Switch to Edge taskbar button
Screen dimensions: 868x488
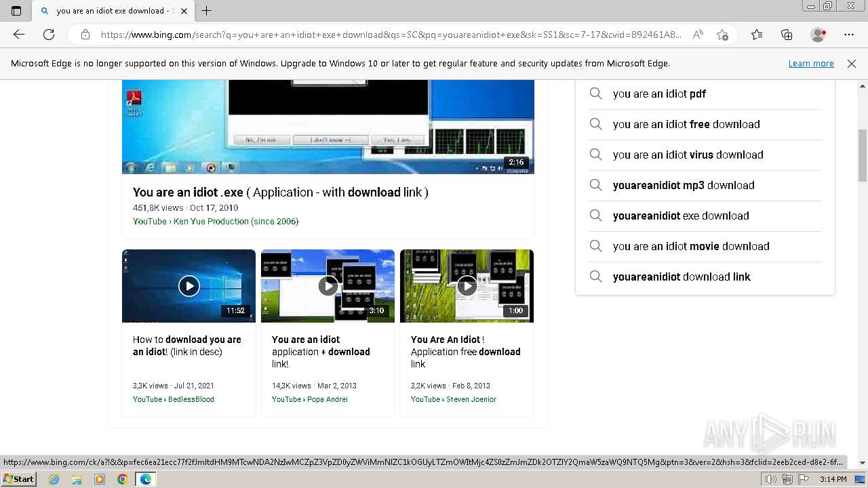[x=146, y=479]
